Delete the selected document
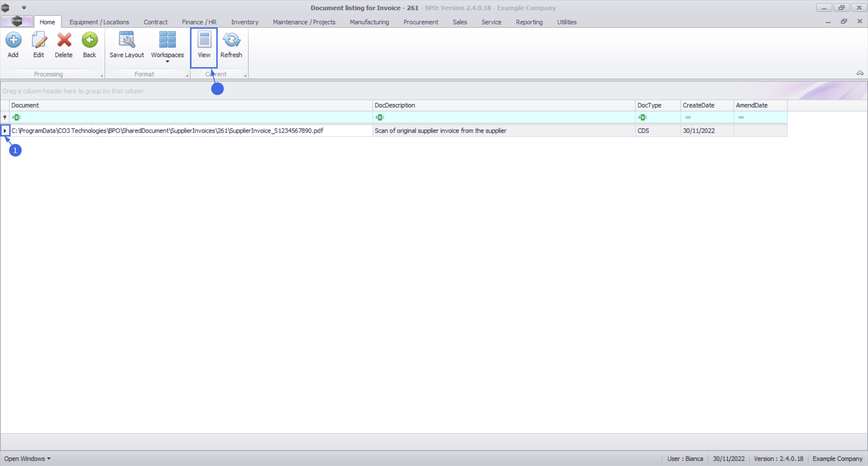The image size is (868, 466). coord(64,45)
